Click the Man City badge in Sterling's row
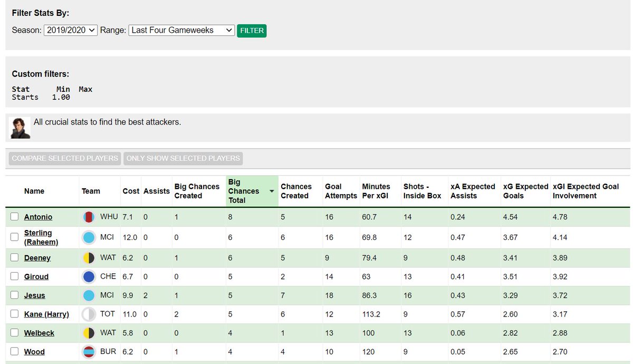This screenshot has height=364, width=633. point(89,237)
